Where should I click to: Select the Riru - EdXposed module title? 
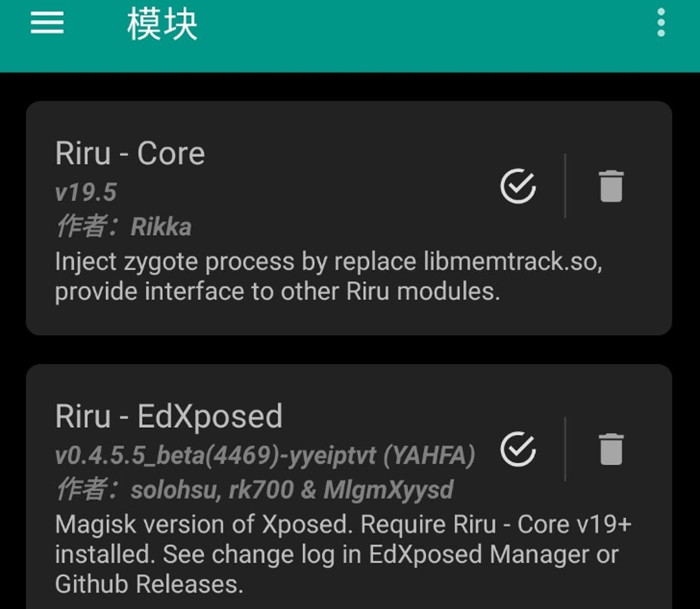(169, 416)
